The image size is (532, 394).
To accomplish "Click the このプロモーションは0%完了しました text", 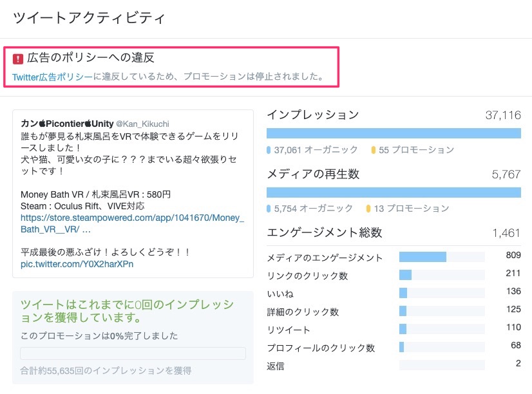I will click(99, 335).
